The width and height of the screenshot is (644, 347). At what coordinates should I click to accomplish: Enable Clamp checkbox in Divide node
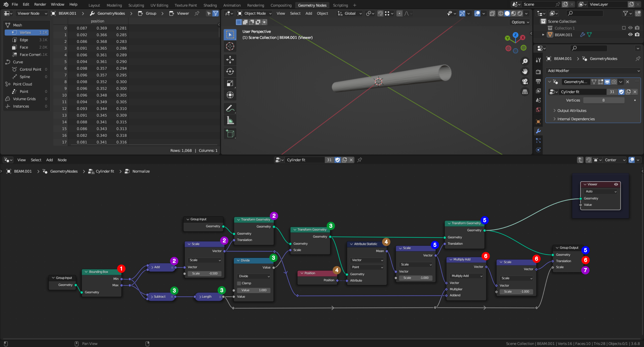239,283
